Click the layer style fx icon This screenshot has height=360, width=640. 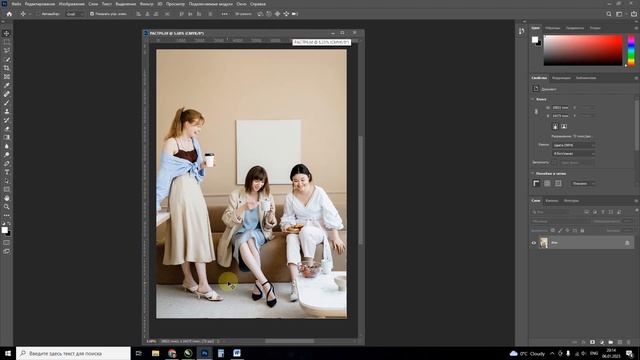(584, 342)
